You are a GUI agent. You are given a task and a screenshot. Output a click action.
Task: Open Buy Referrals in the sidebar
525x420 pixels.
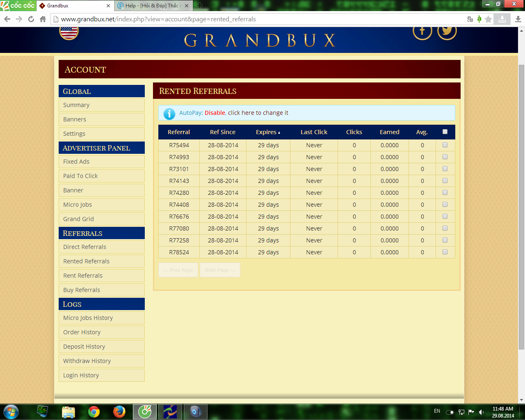click(x=102, y=290)
